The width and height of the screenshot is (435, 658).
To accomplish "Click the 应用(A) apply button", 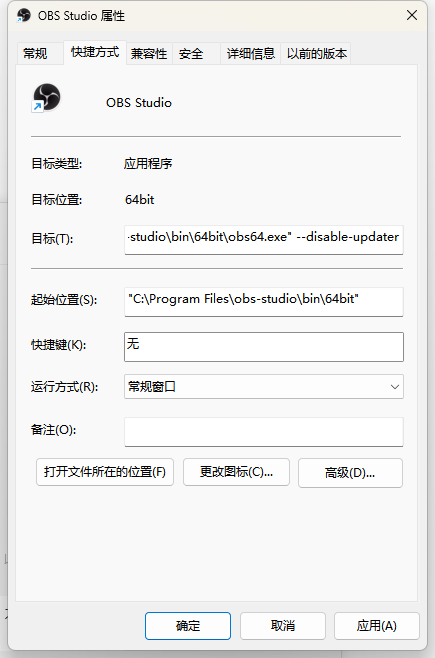I will (x=377, y=626).
